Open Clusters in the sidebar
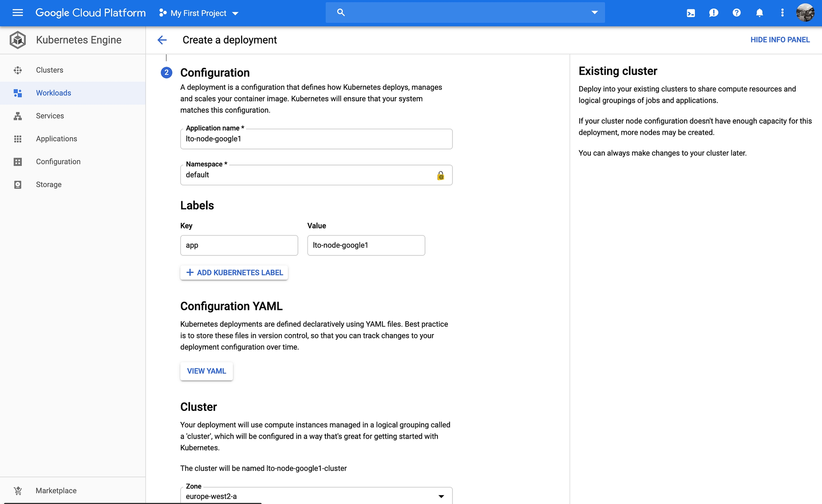The height and width of the screenshot is (504, 822). click(73, 70)
